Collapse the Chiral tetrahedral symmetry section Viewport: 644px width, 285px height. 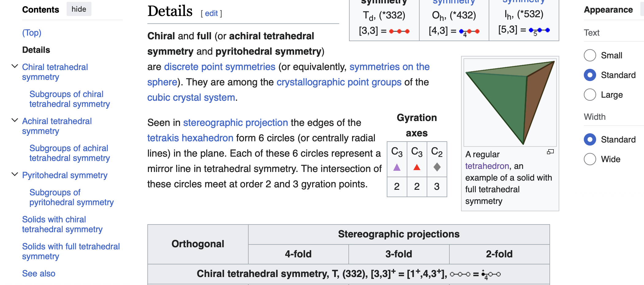[x=14, y=66]
